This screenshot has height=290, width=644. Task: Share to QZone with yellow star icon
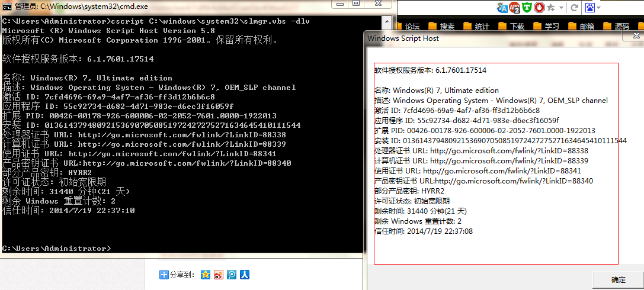pyautogui.click(x=206, y=275)
